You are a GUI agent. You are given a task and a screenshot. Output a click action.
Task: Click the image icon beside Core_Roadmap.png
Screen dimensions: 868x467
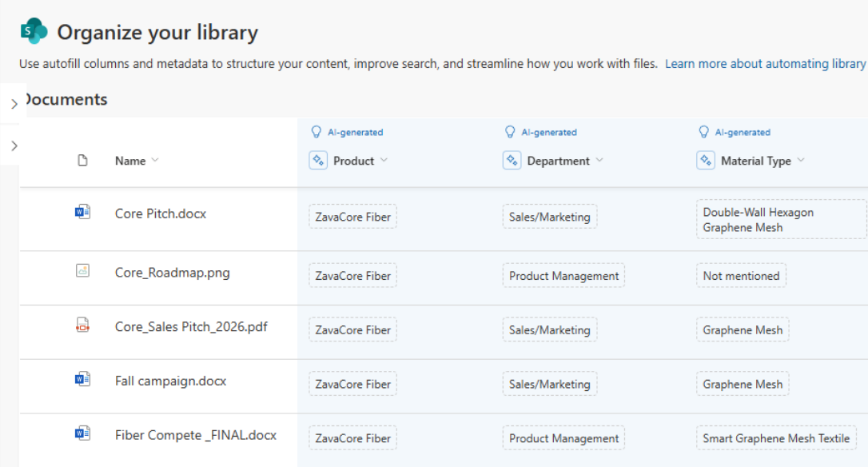[x=83, y=270]
